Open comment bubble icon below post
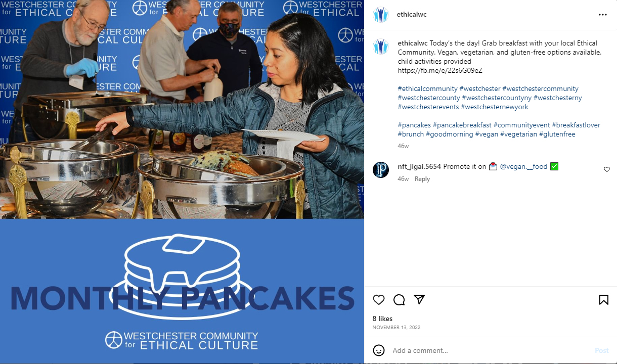The height and width of the screenshot is (364, 617). 399,300
